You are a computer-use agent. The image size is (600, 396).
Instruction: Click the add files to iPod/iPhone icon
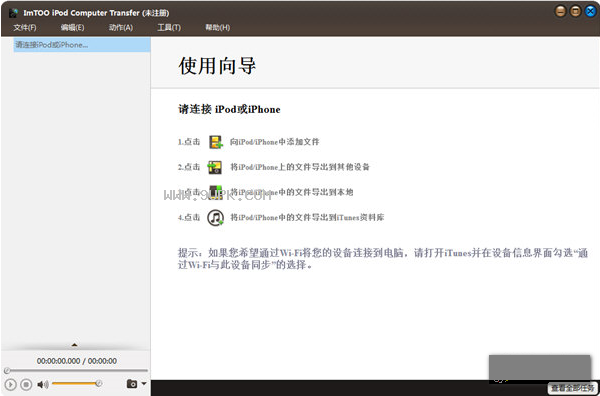(x=215, y=142)
